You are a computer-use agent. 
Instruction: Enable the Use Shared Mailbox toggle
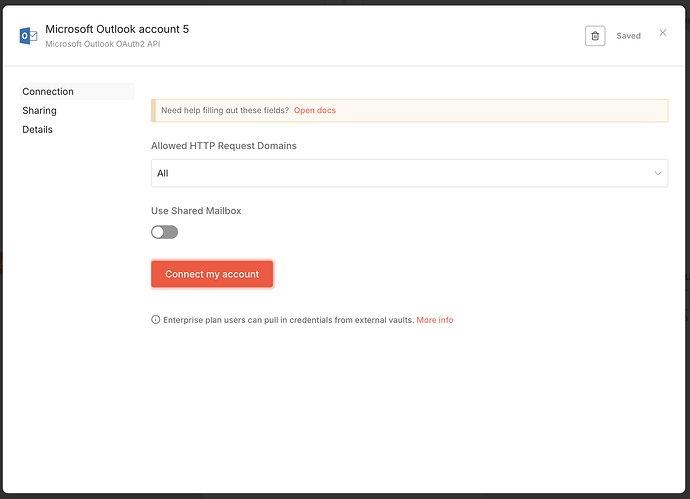coord(164,232)
